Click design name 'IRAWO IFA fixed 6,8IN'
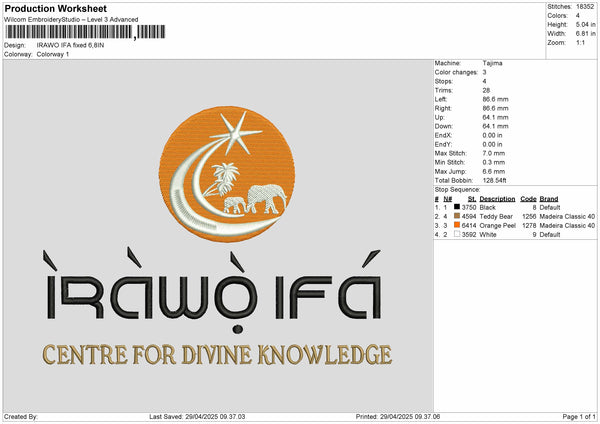The width and height of the screenshot is (600, 424). (x=70, y=45)
